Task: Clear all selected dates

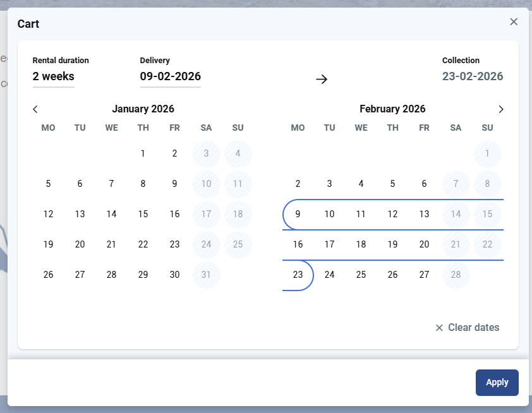Action: tap(473, 327)
